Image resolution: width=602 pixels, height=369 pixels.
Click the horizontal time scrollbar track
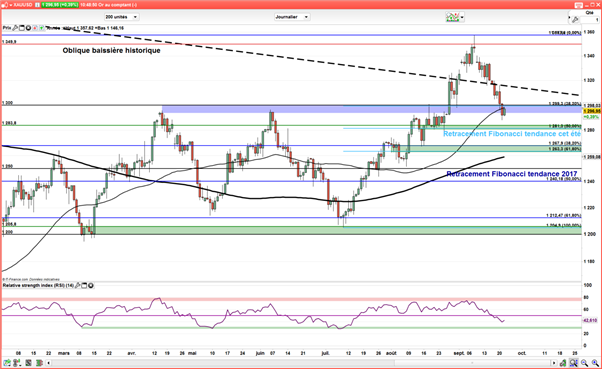click(301, 363)
